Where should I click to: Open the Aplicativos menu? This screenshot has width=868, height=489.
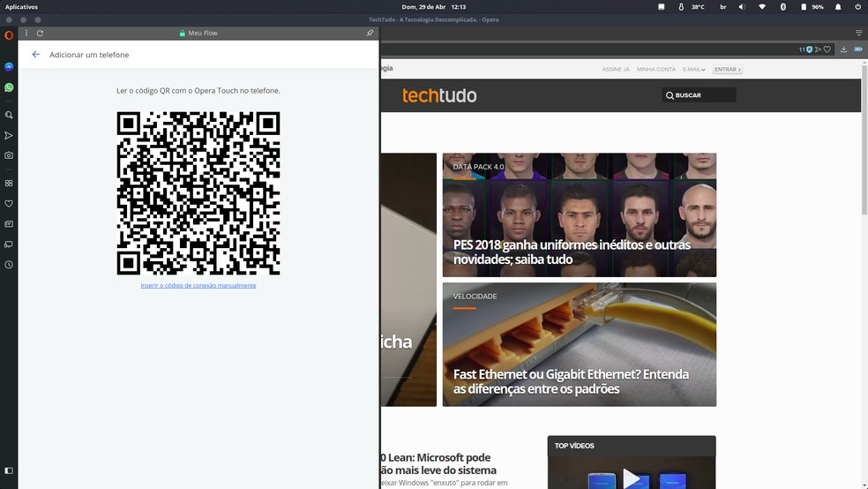pyautogui.click(x=21, y=6)
